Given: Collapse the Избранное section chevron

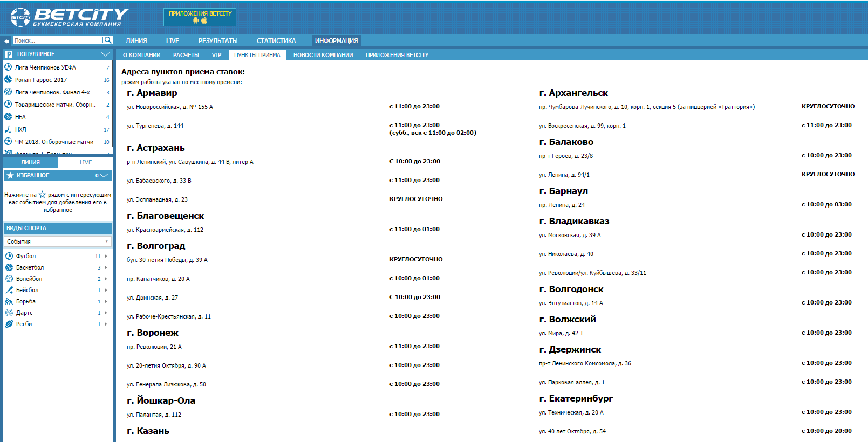Looking at the screenshot, I should pos(104,175).
